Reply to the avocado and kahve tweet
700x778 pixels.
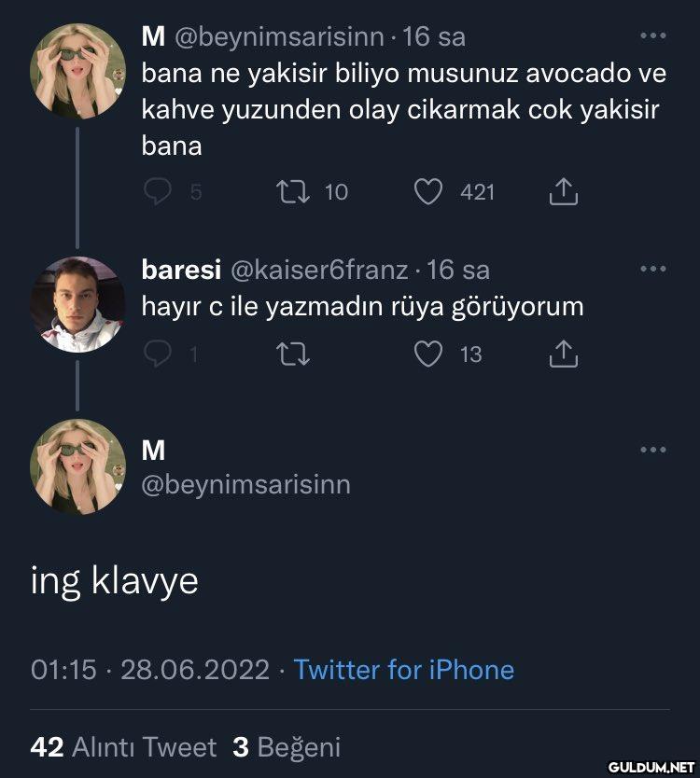[159, 192]
